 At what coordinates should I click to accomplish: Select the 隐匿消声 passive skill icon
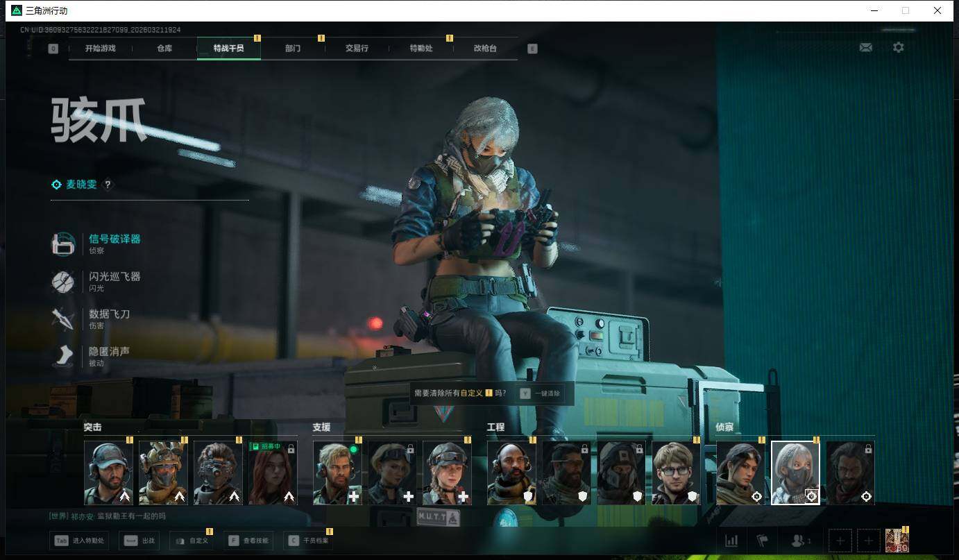[x=63, y=356]
